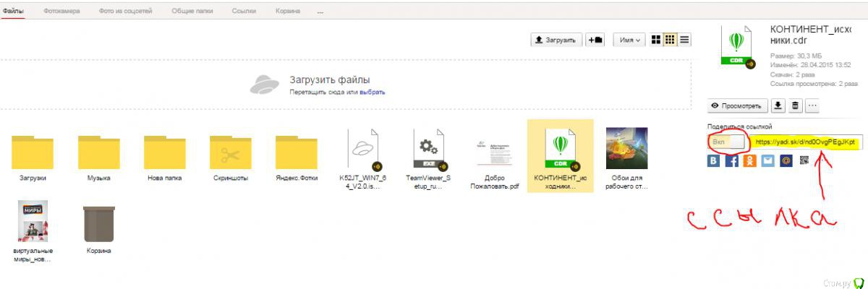
Task: Expand the '...' overflow tab menu
Action: click(320, 12)
